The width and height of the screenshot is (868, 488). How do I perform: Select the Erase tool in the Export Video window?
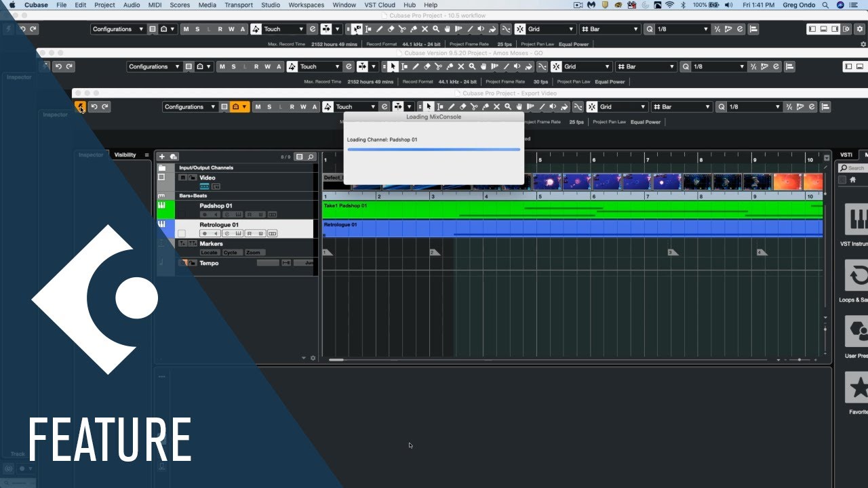point(463,106)
